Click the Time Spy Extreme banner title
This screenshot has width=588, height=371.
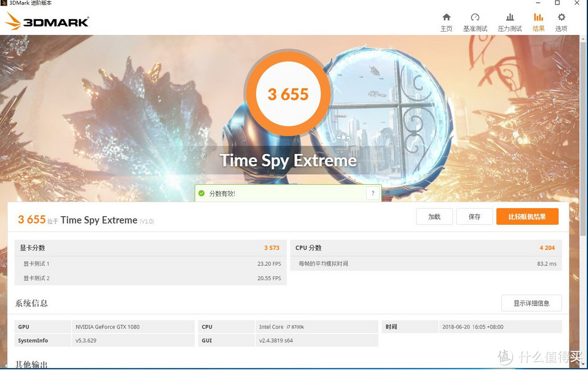click(288, 161)
